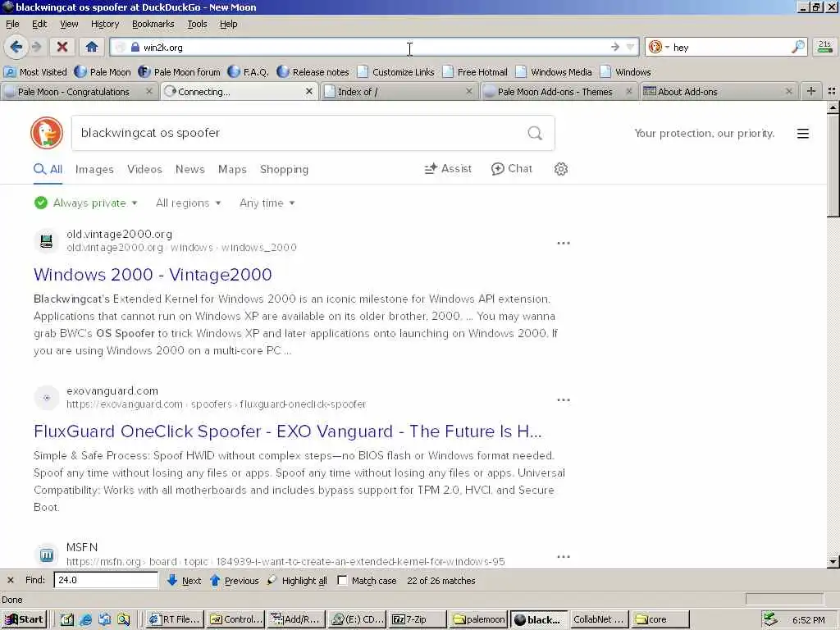840x630 pixels.
Task: Open the Release notes bookmark
Action: click(x=313, y=72)
